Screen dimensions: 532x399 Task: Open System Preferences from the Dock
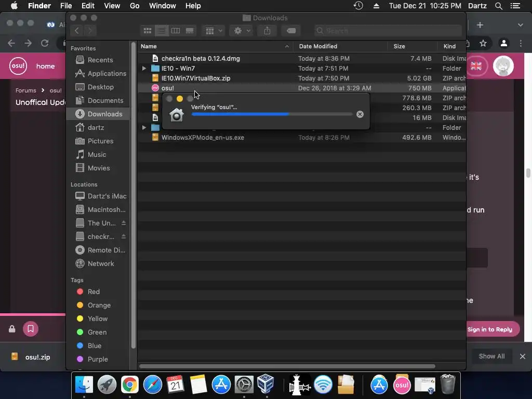coord(244,385)
